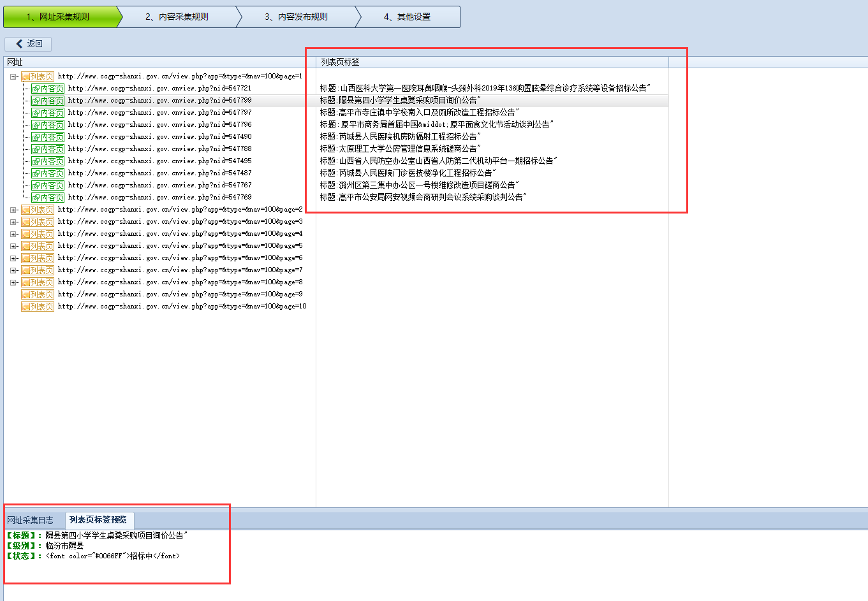This screenshot has height=601, width=868.
Task: Click the 内容页 badge for nid=547796
Action: [x=48, y=125]
